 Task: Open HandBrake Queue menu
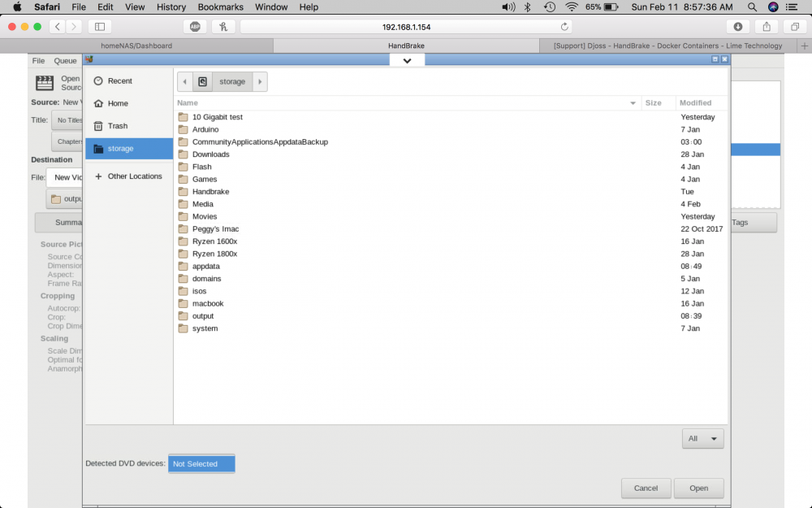[x=65, y=61]
